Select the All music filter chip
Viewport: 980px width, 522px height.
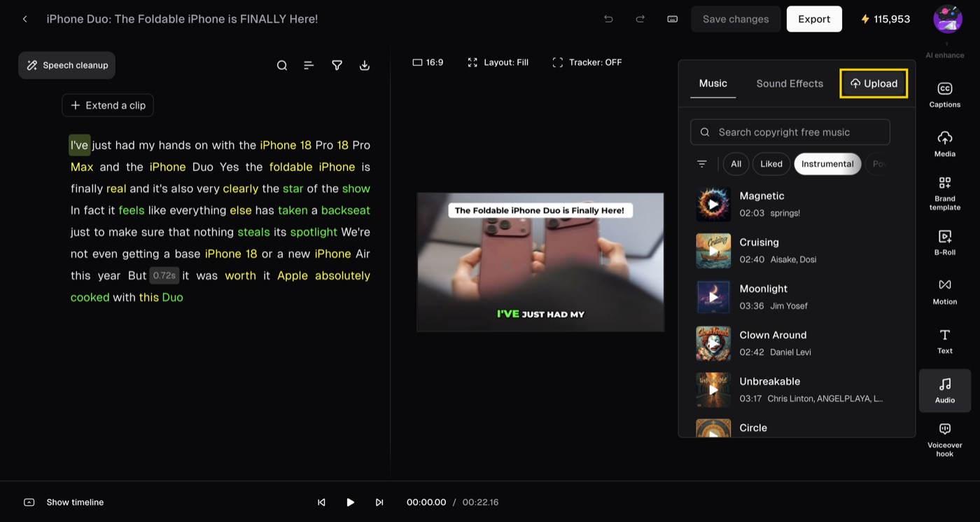coord(736,164)
